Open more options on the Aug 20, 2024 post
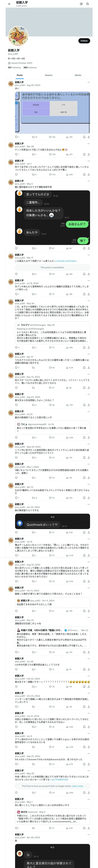Screen dimensions: 98x868 click(89, 82)
